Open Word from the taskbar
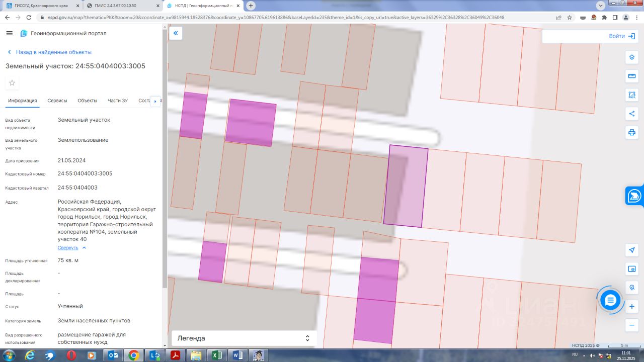This screenshot has height=362, width=644. (x=238, y=355)
